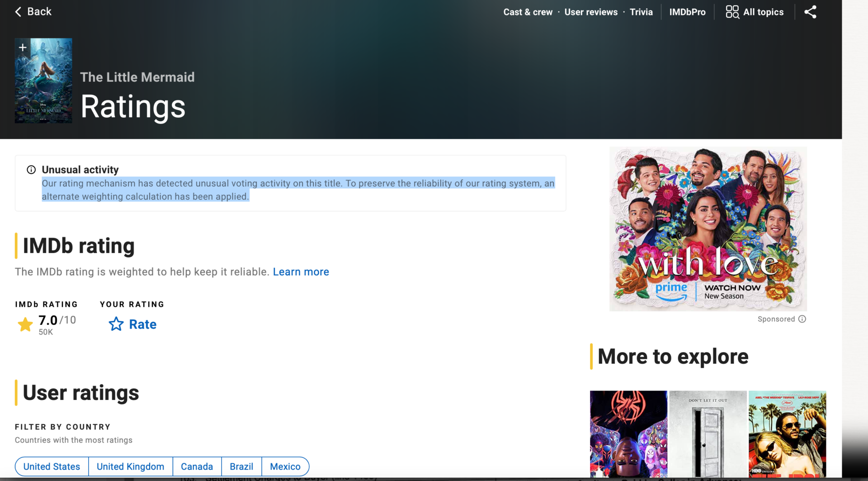Screen dimensions: 868x481
Task: Add The Little Mermaid to watchlist via plus icon
Action: [x=23, y=48]
